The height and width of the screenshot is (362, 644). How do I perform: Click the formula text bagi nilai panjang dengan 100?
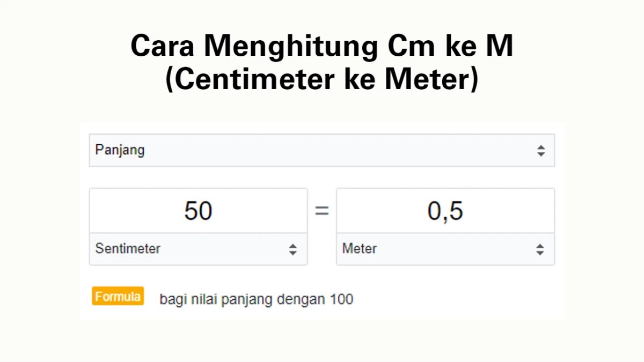tap(255, 299)
